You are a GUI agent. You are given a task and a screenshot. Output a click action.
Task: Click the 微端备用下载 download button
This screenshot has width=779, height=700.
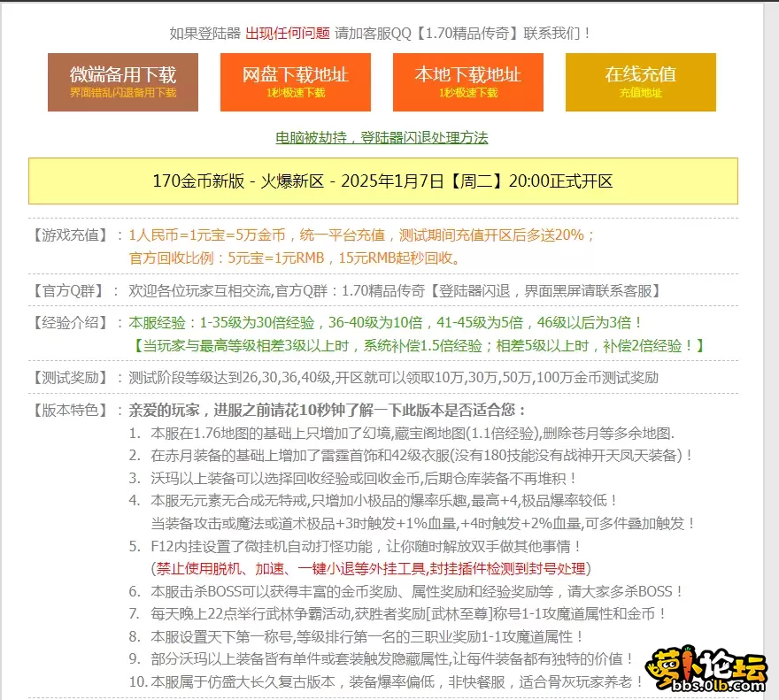123,82
